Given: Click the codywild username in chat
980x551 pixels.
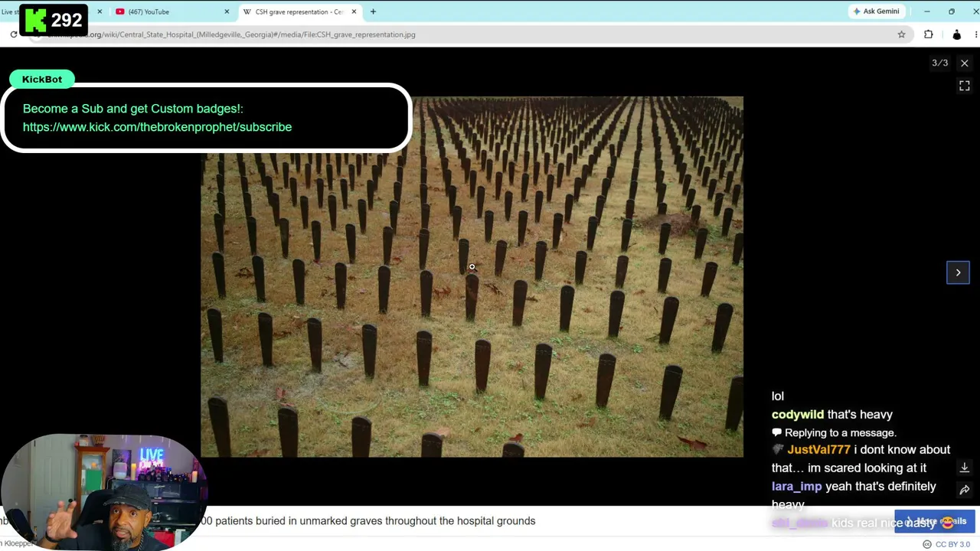Looking at the screenshot, I should [798, 414].
